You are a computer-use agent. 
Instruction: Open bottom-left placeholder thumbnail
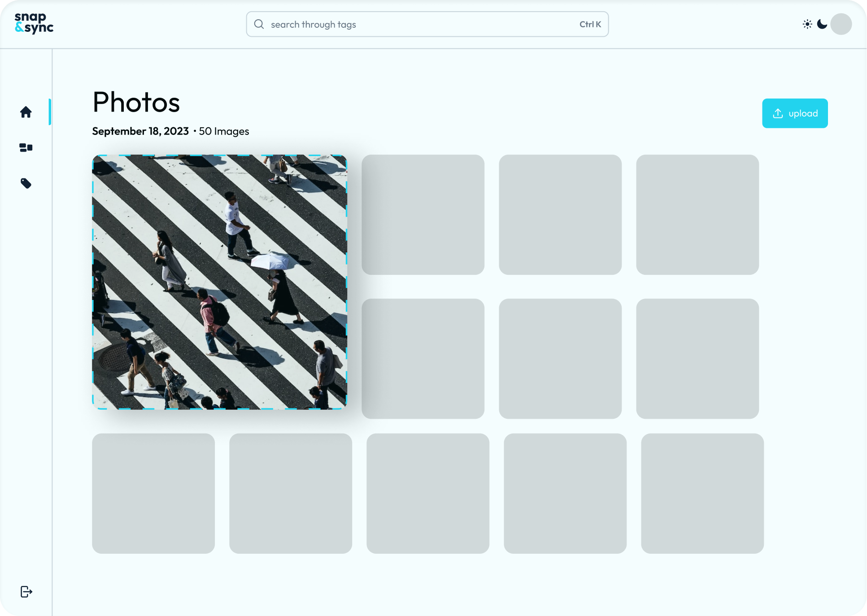tap(153, 493)
